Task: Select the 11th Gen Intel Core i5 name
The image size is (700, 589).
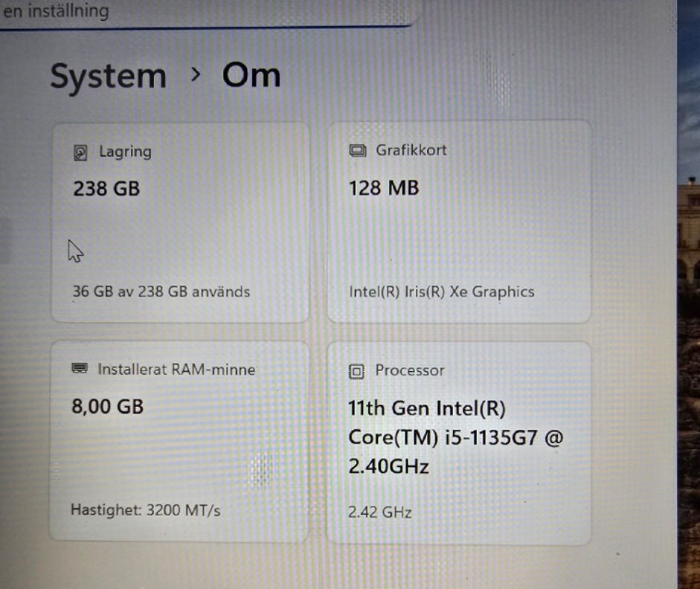Action: click(x=455, y=437)
